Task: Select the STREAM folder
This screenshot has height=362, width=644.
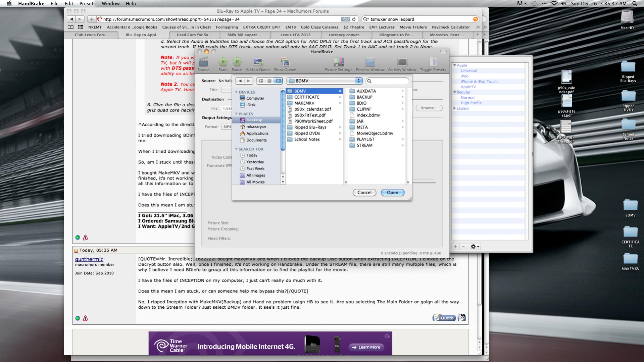Action: [x=377, y=145]
